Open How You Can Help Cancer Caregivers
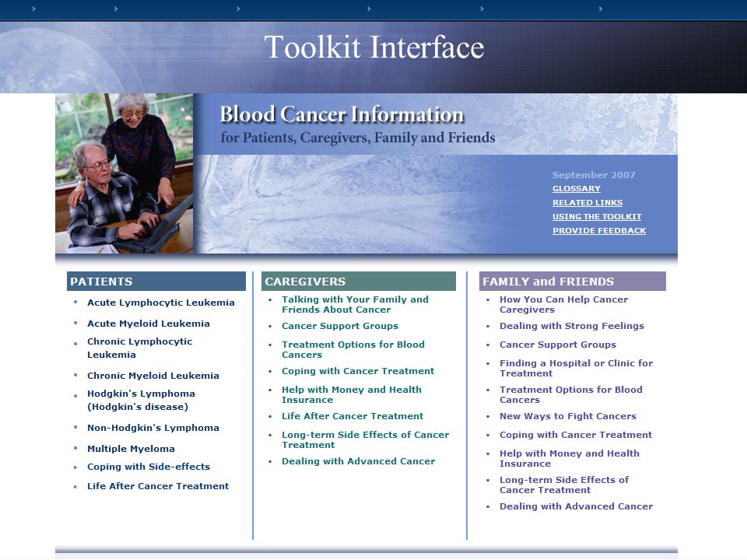 click(563, 304)
